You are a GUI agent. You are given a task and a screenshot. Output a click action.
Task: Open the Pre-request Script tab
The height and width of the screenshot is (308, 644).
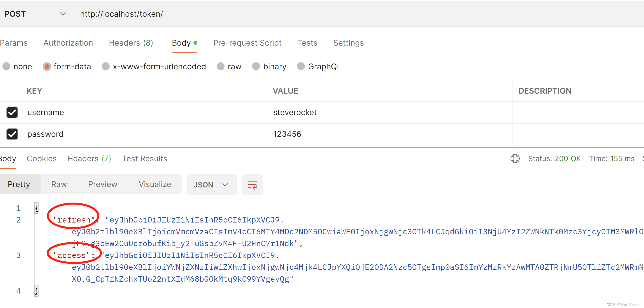pos(247,43)
